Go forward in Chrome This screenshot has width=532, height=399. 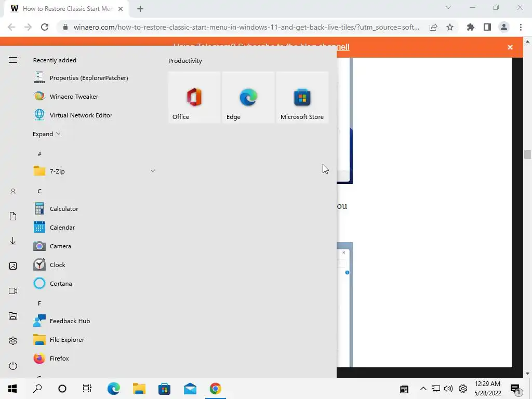[28, 27]
